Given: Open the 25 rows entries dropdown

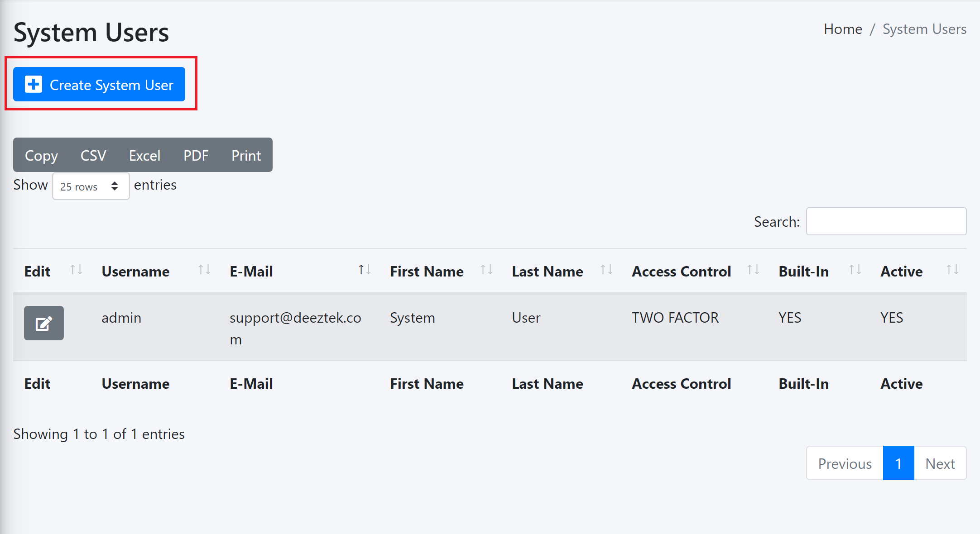Looking at the screenshot, I should click(x=91, y=186).
